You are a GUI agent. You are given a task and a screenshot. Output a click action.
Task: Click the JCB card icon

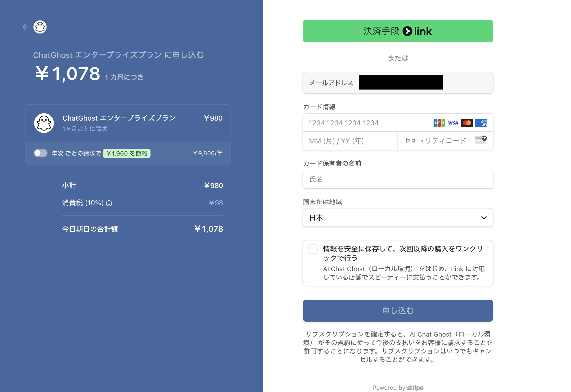point(439,123)
